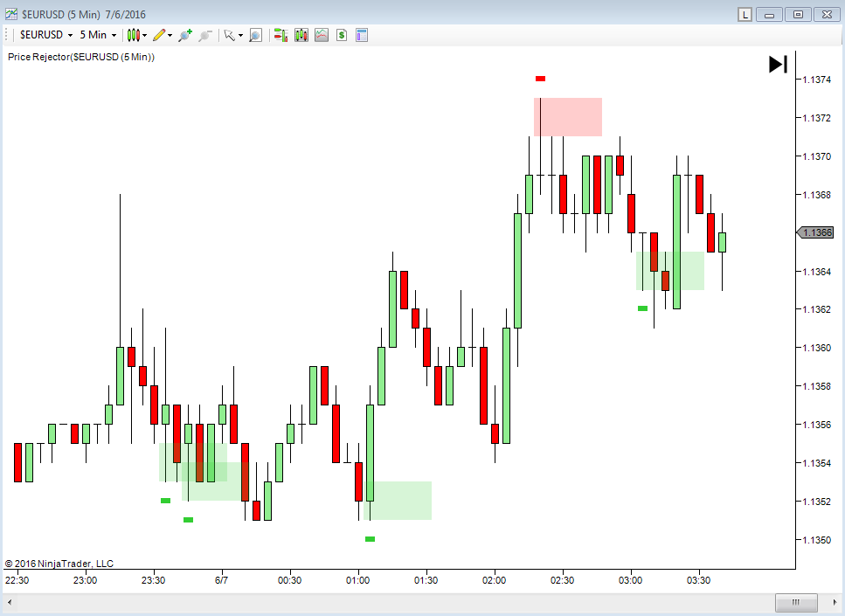Open the Data Series candlestick icon
This screenshot has height=616, width=845.
301,35
